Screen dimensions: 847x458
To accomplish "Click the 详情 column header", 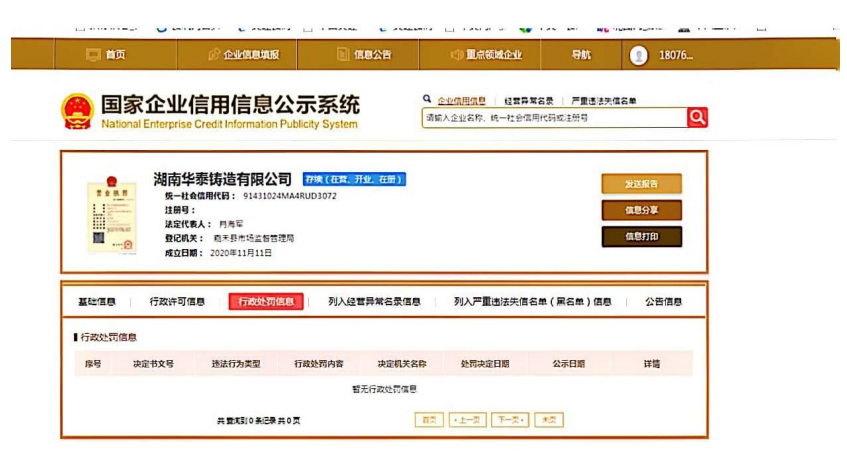I will click(651, 364).
